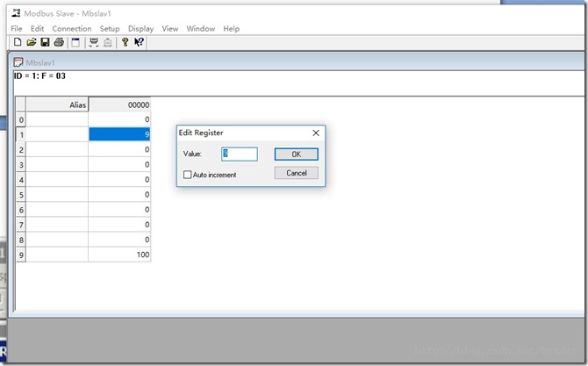Select the value cell in row 5
Image resolution: width=588 pixels, height=366 pixels.
coord(119,194)
